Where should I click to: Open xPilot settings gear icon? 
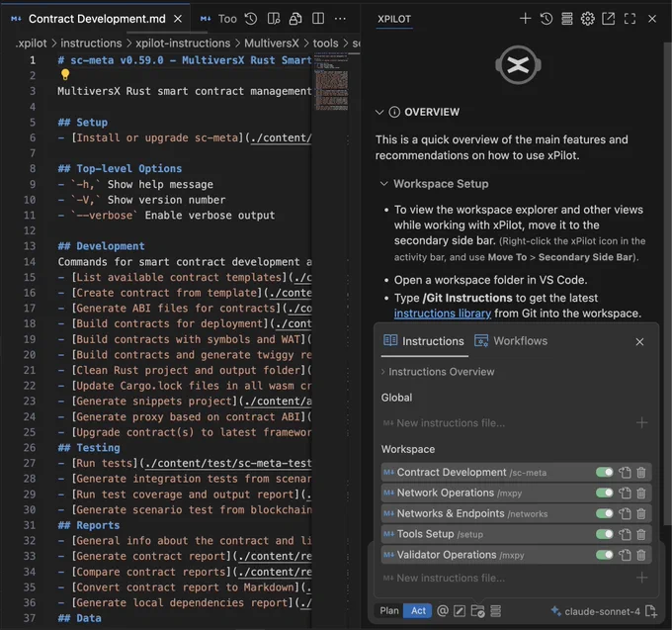click(x=588, y=19)
